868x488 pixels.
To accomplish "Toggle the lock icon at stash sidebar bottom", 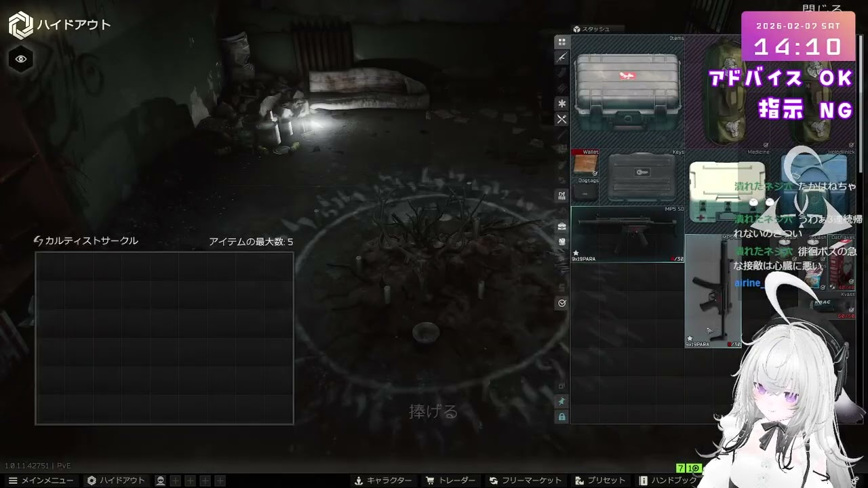I will coord(561,417).
